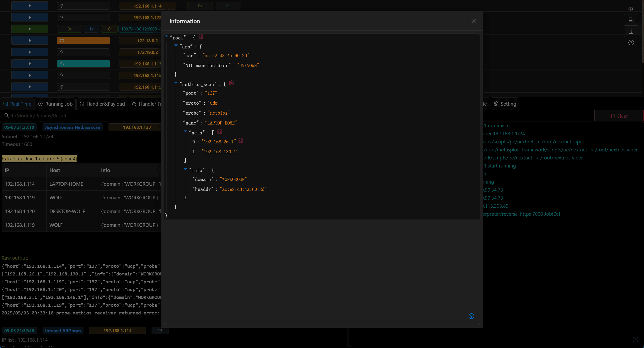
Task: Select the "netbios" probe value
Action: click(x=218, y=113)
